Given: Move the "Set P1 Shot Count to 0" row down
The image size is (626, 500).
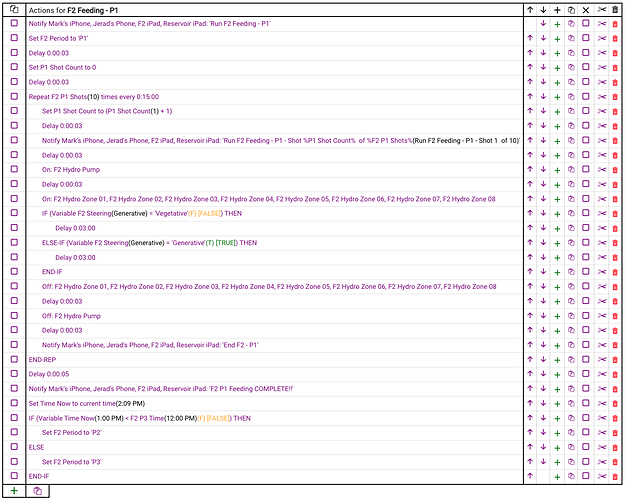Looking at the screenshot, I should (x=543, y=67).
